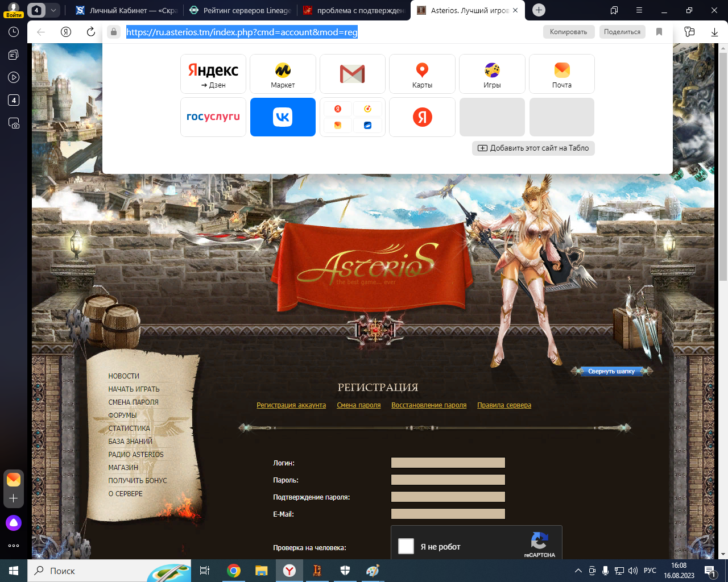The width and height of the screenshot is (728, 582).
Task: Click the Правила сервера link
Action: tap(504, 405)
